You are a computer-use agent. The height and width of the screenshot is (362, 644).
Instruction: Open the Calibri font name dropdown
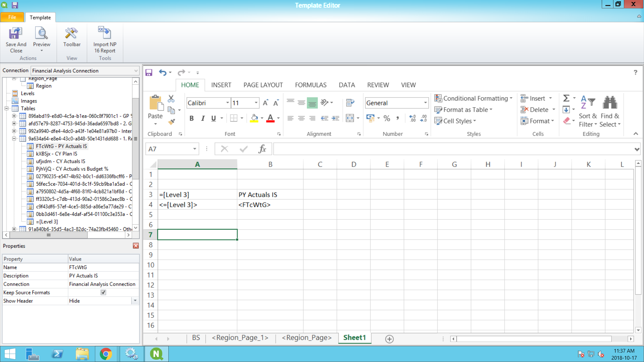tap(228, 103)
